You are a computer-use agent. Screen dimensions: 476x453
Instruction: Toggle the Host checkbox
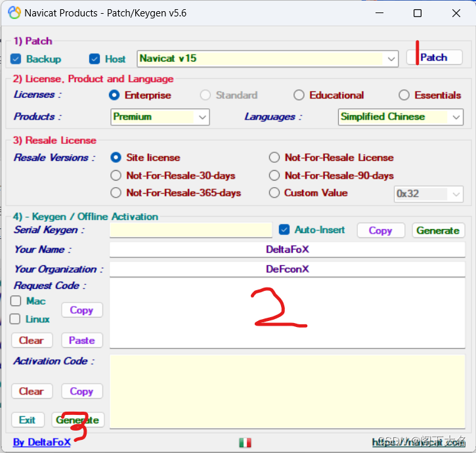click(95, 59)
